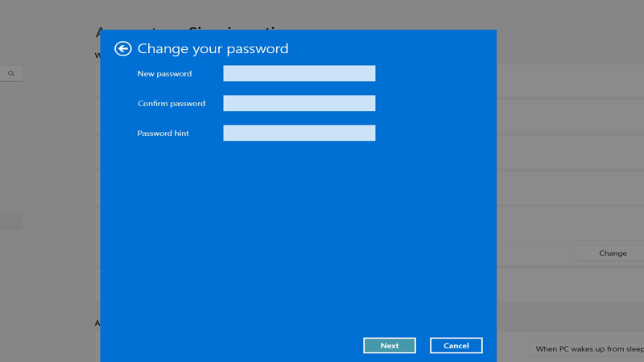Select the highlighted item in the dimmed sidebar
644x362 pixels.
[11, 221]
